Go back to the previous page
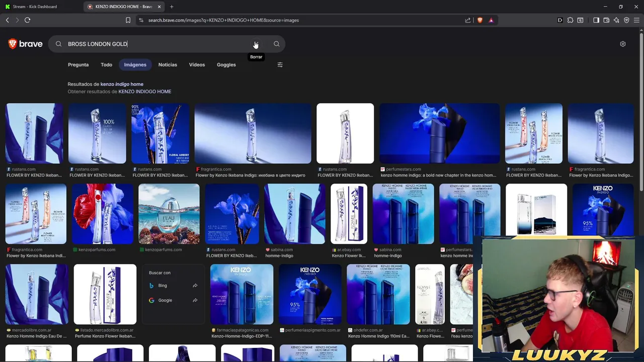Viewport: 644px width, 362px height. [7, 20]
